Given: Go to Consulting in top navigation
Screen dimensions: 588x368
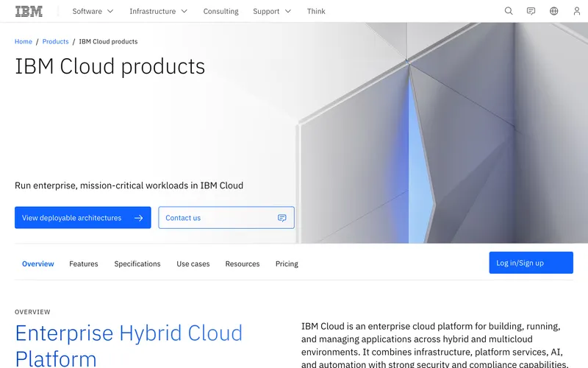Looking at the screenshot, I should [x=221, y=11].
